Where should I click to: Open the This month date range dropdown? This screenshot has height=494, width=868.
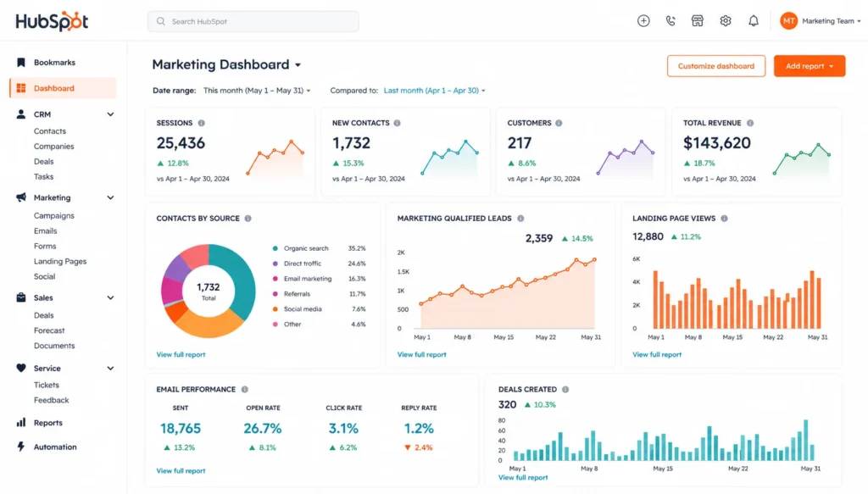[x=257, y=90]
